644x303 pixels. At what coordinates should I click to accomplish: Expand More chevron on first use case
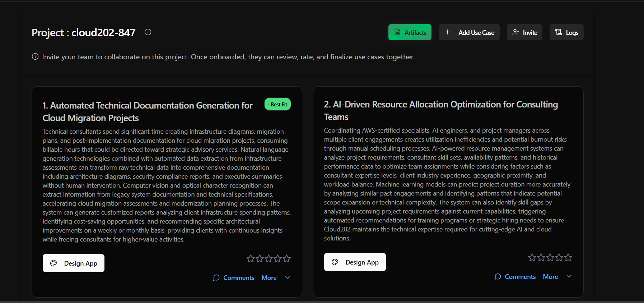288,277
